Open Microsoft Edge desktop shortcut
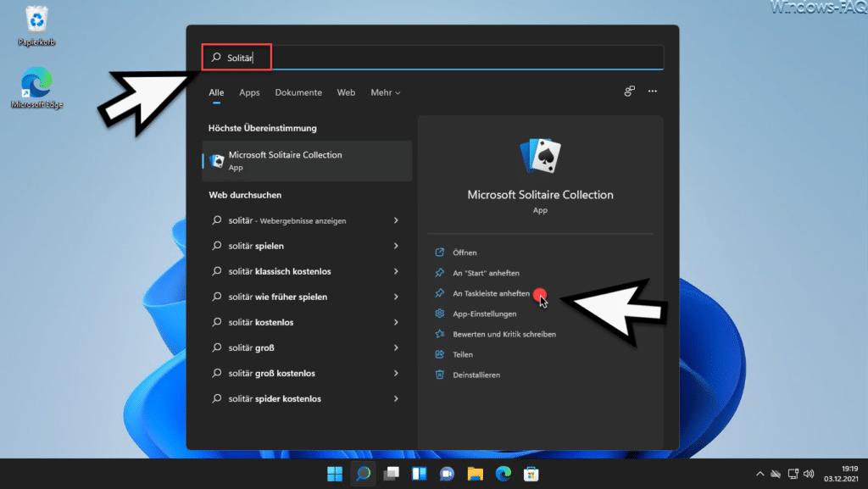The width and height of the screenshot is (868, 489). 36,88
